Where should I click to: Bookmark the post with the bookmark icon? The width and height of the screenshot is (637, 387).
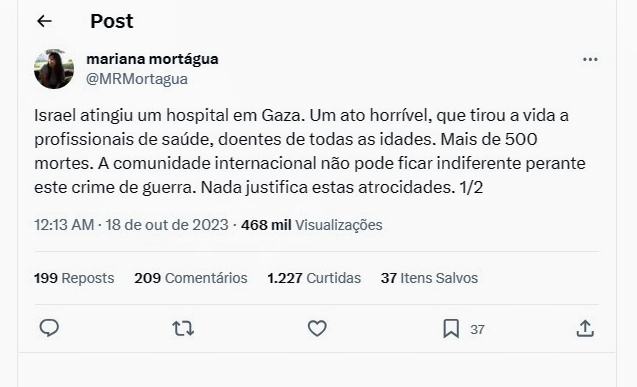pyautogui.click(x=451, y=328)
